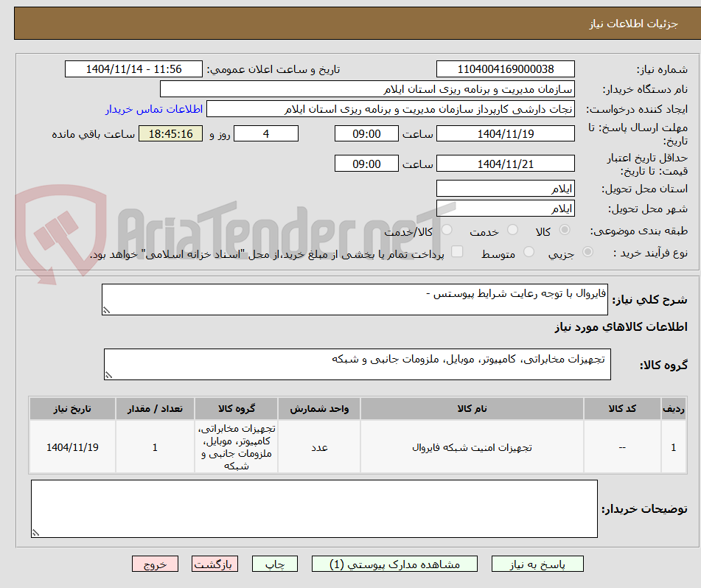Toggle the اسناد خزانه اسلامی payment checkbox
The height and width of the screenshot is (588, 701).
(457, 251)
